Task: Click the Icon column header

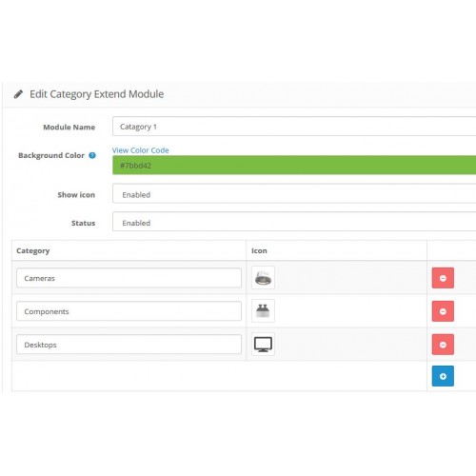Action: coord(259,250)
